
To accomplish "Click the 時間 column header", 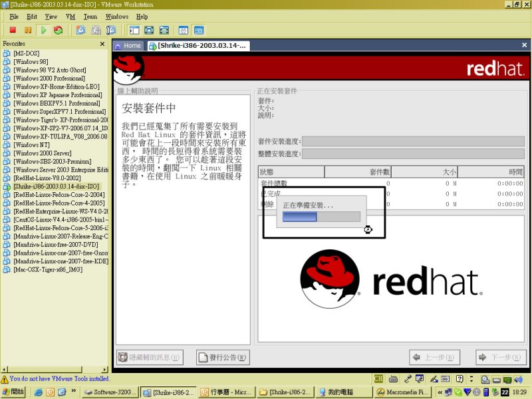I will click(491, 172).
